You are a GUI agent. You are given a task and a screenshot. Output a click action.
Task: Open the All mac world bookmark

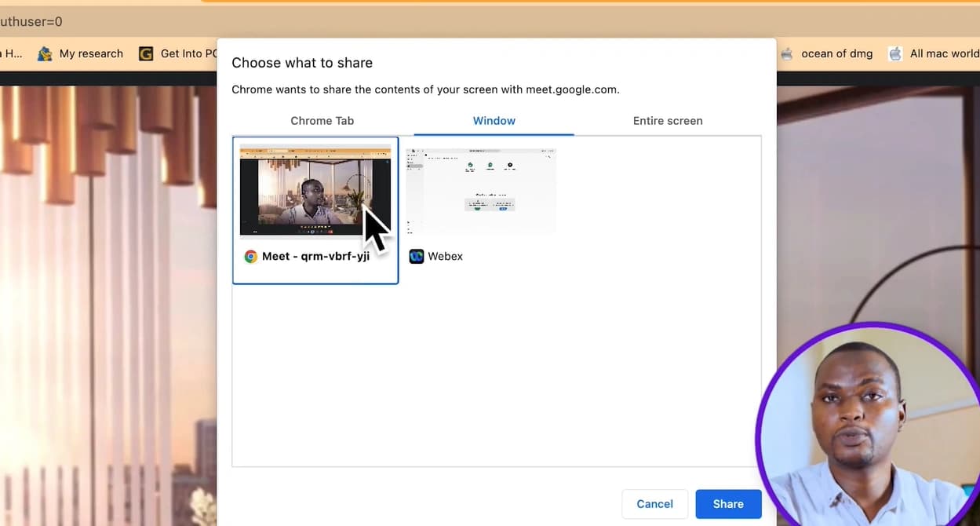click(934, 53)
